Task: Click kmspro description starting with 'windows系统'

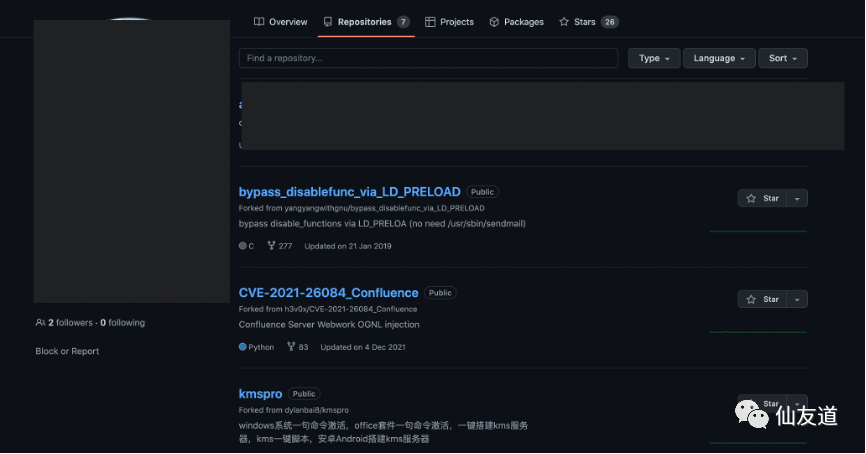Action: pos(383,432)
